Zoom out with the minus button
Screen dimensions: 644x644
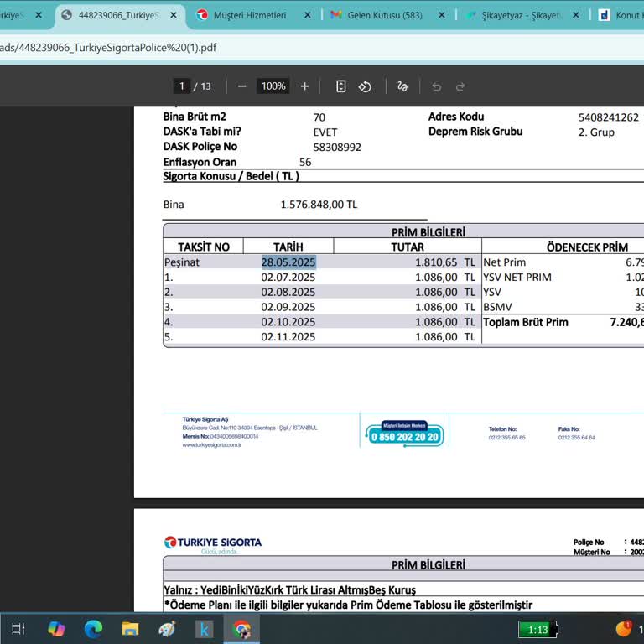[x=242, y=86]
